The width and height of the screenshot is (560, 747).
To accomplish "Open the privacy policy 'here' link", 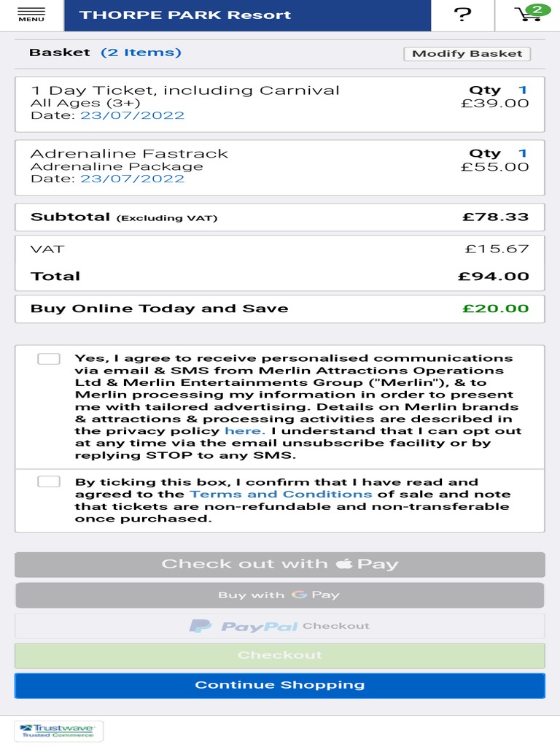I will point(242,431).
